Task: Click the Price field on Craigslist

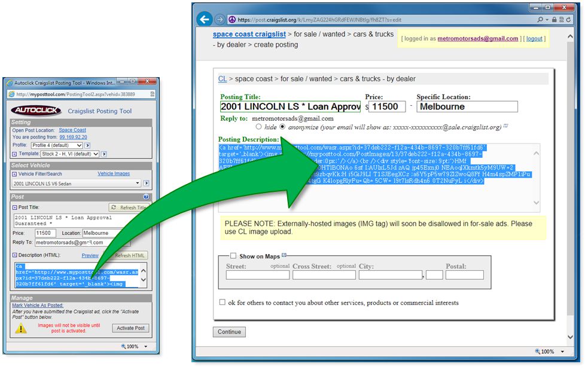Action: pyautogui.click(x=387, y=106)
